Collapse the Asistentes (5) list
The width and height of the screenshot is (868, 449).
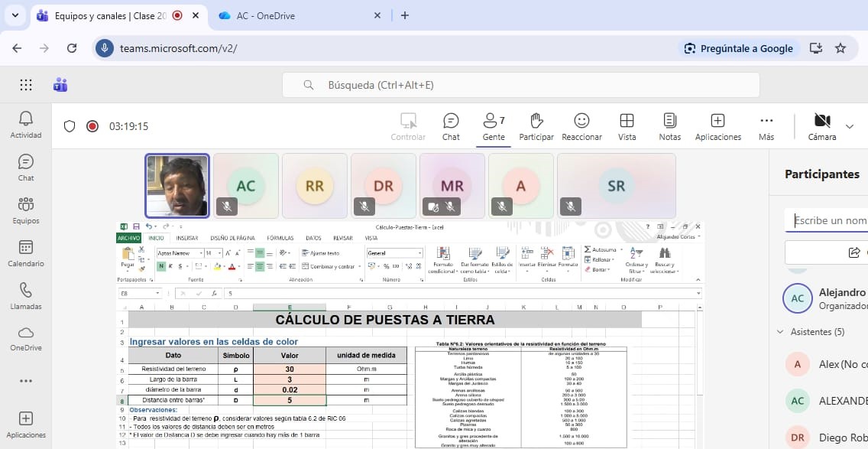[x=780, y=332]
